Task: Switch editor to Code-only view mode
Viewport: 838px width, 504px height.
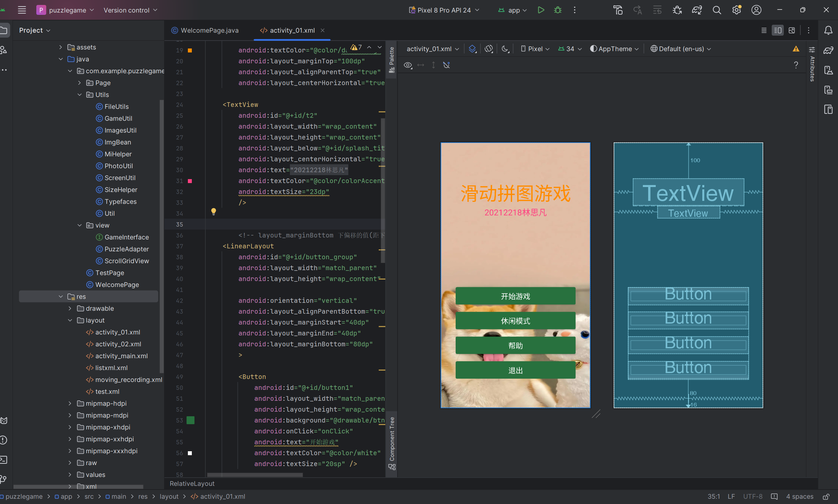Action: (x=764, y=31)
